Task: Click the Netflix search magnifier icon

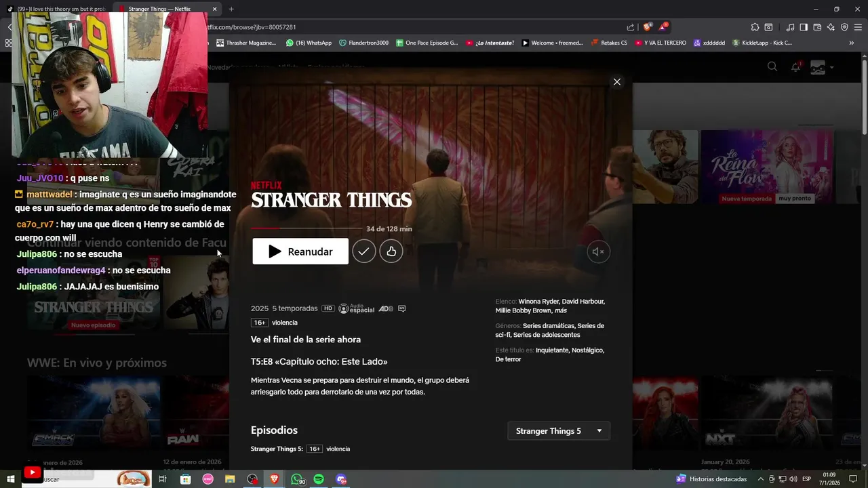Action: [772, 66]
